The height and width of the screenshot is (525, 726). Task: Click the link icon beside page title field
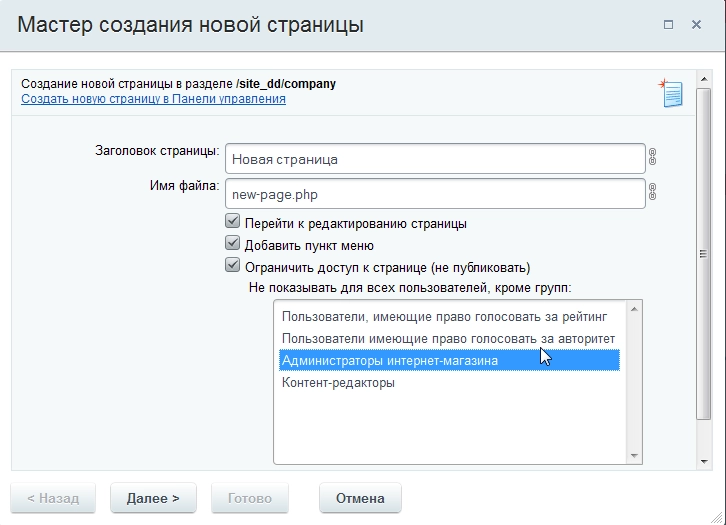coord(653,157)
